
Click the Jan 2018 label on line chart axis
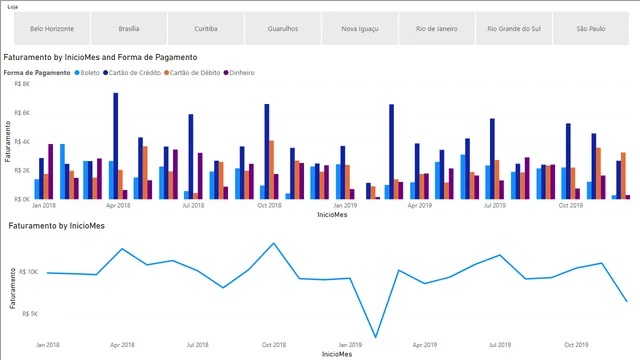pyautogui.click(x=47, y=345)
